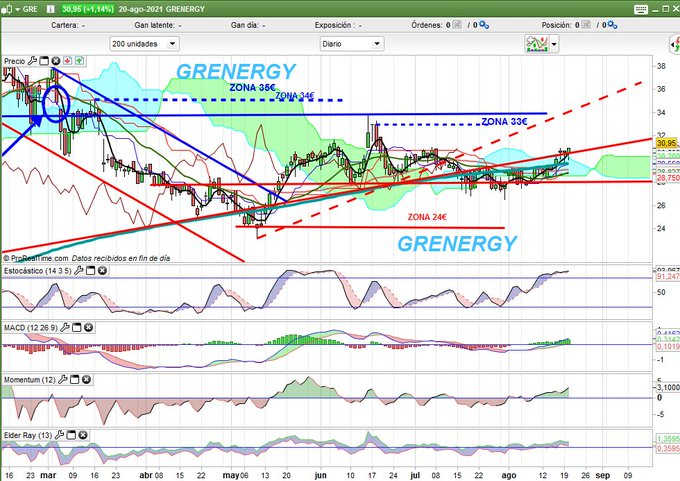Click the Precio panel label
Screen dimensions: 680x481
click(x=15, y=61)
